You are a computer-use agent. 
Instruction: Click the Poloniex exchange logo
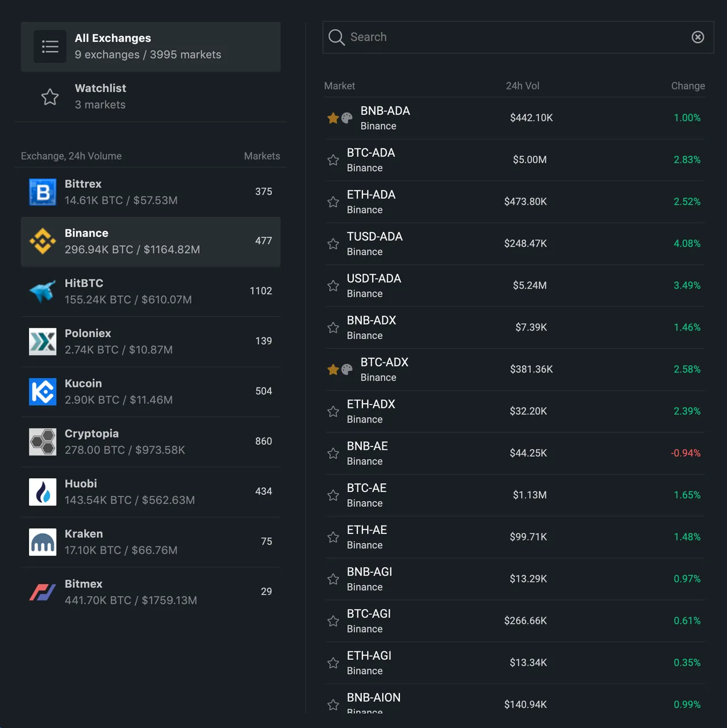click(x=43, y=341)
